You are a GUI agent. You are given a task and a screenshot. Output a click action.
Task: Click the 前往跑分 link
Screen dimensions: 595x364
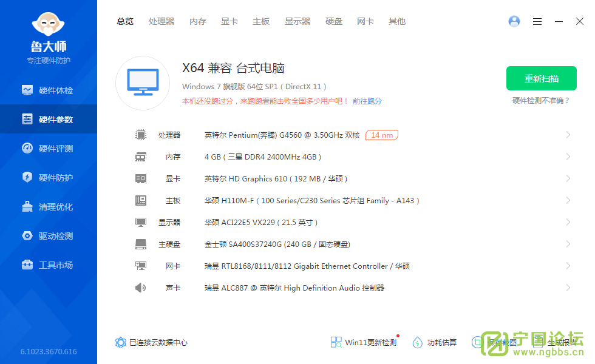click(x=367, y=101)
